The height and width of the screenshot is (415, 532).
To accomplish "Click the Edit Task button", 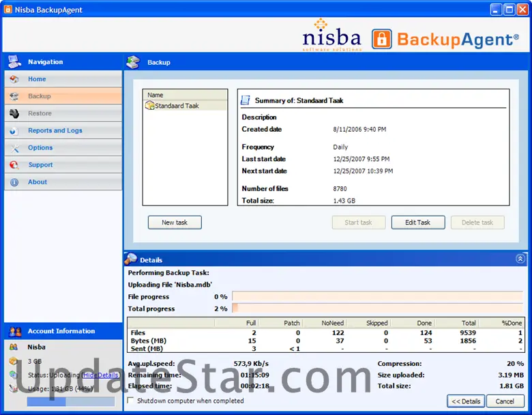I will (418, 223).
